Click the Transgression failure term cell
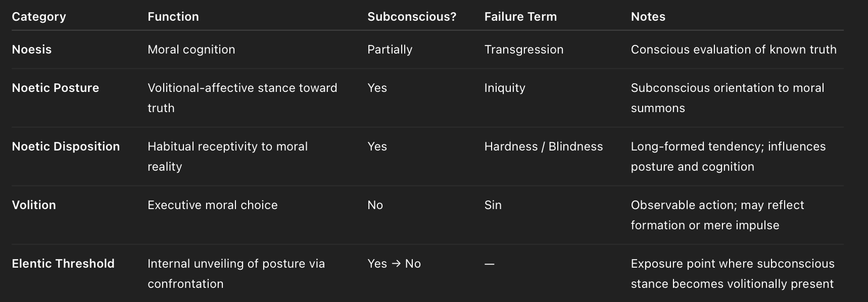 pyautogui.click(x=524, y=49)
